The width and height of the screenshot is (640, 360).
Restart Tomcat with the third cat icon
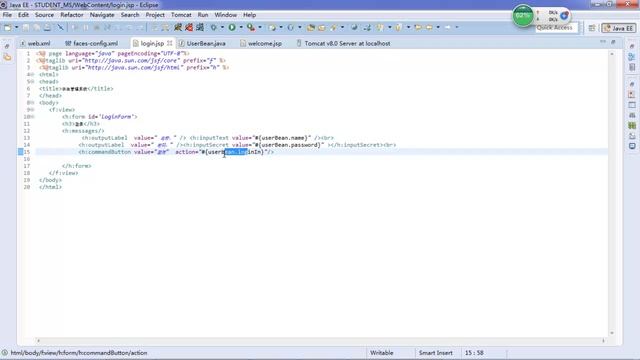(200, 27)
